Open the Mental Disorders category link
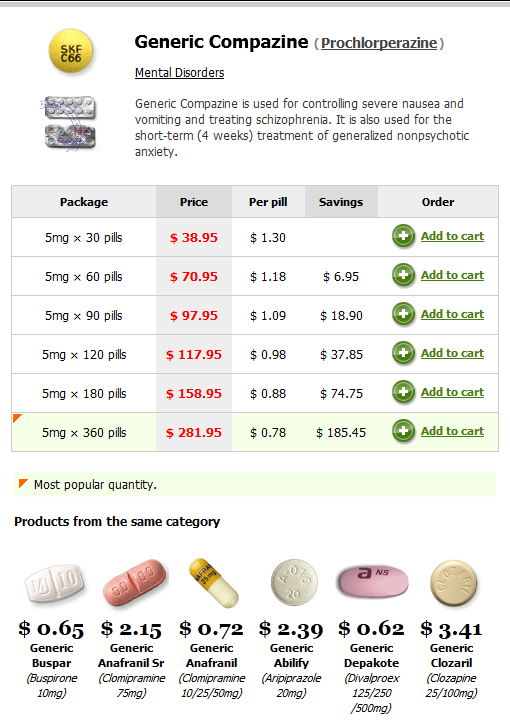 [179, 73]
